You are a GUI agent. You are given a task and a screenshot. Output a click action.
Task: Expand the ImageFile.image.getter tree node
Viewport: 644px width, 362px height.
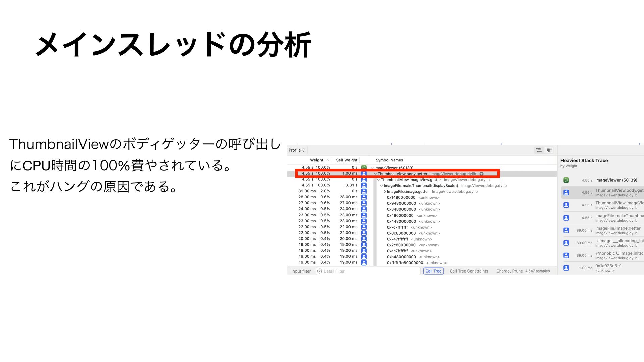(385, 192)
